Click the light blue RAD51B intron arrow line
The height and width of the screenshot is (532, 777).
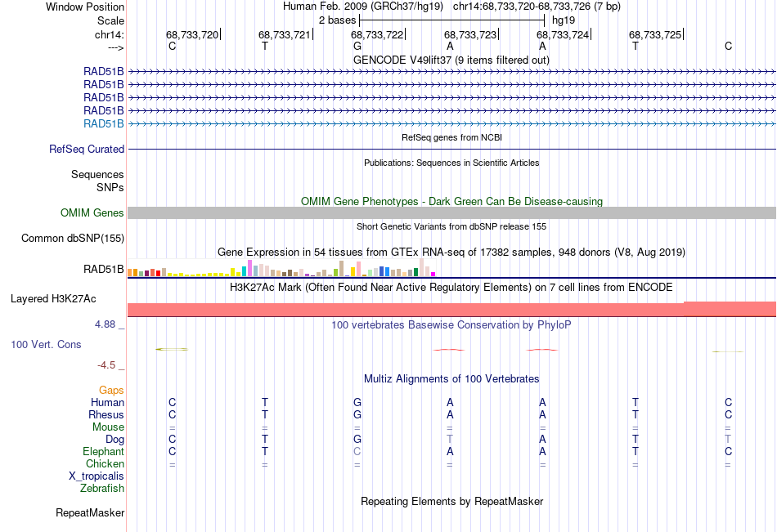(x=451, y=124)
